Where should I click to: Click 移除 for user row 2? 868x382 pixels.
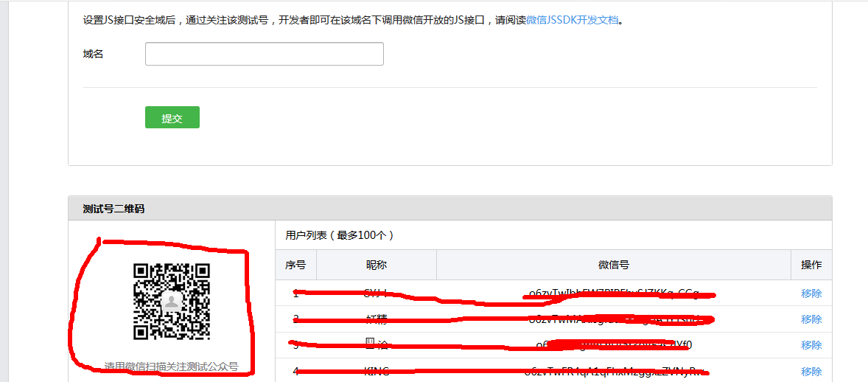[x=811, y=319]
